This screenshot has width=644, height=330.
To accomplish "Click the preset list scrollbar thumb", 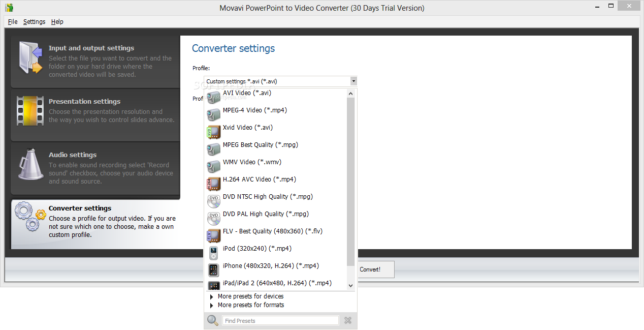I will click(350, 182).
